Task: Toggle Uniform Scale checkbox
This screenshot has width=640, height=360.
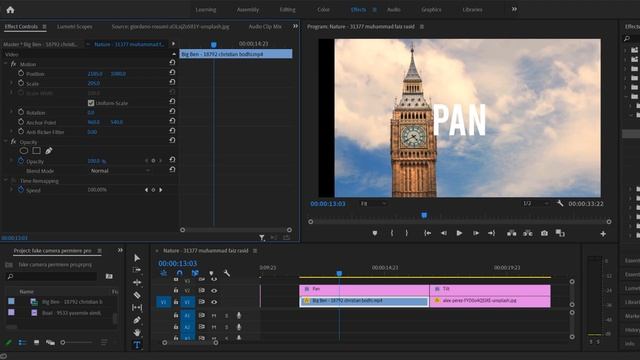Action: click(x=91, y=103)
